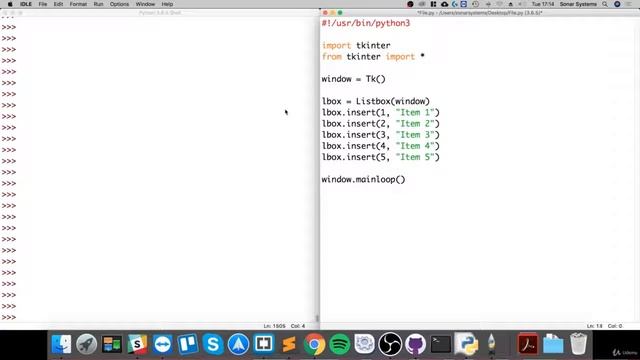Open OBS Studio from the dock
The width and height of the screenshot is (640, 360).
point(390,344)
